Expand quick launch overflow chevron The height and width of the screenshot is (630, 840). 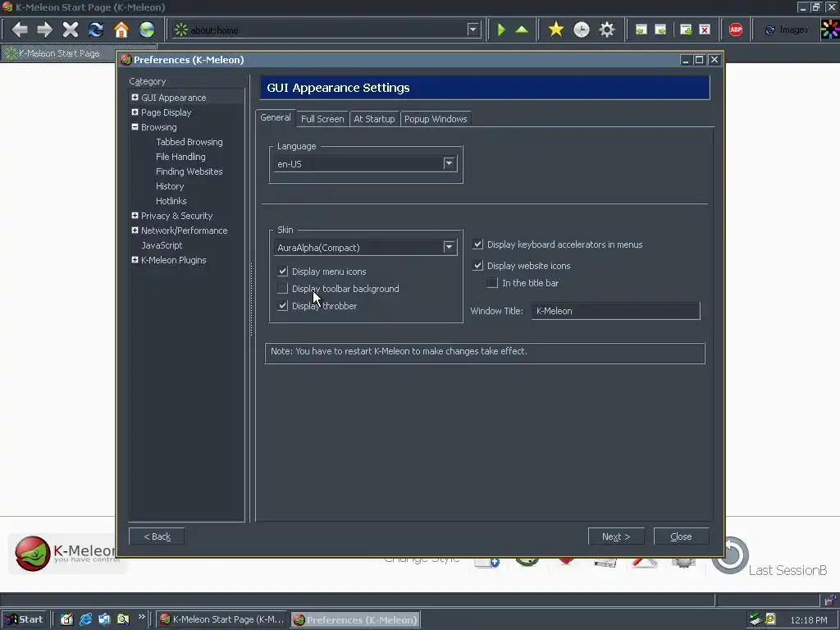coord(141,617)
